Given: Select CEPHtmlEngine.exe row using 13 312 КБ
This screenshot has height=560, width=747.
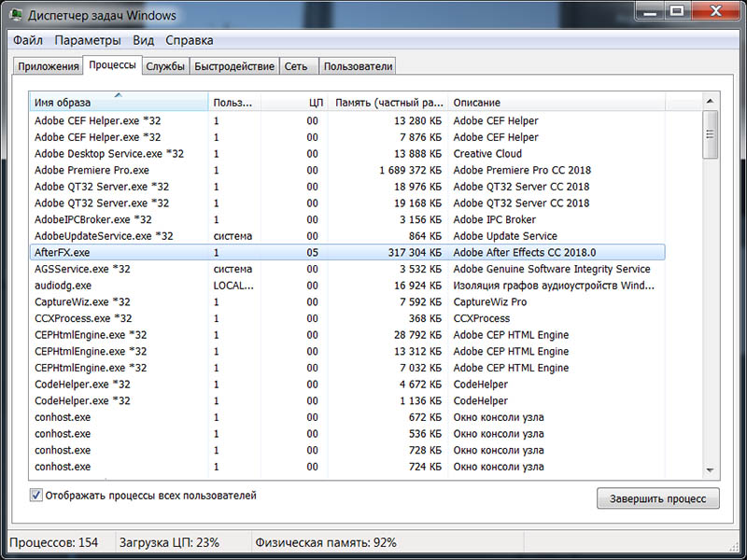Looking at the screenshot, I should (347, 351).
